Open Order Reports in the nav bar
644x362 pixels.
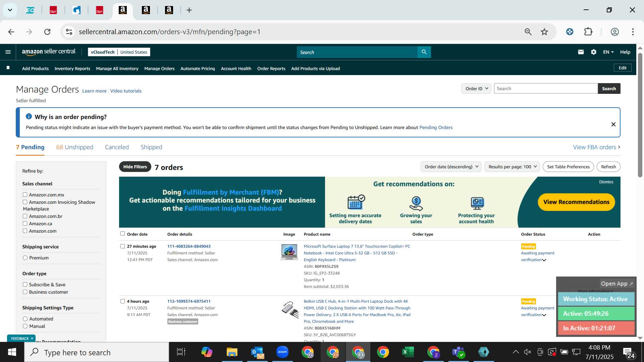click(271, 68)
